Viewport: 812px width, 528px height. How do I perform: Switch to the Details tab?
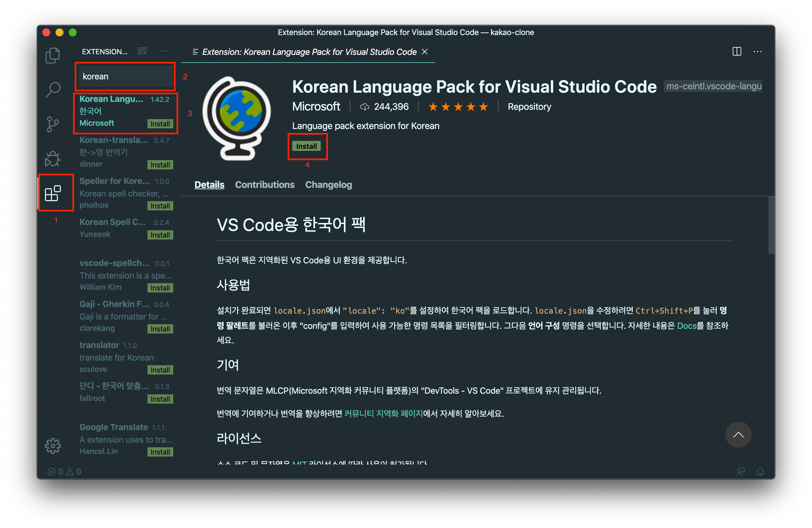point(209,185)
